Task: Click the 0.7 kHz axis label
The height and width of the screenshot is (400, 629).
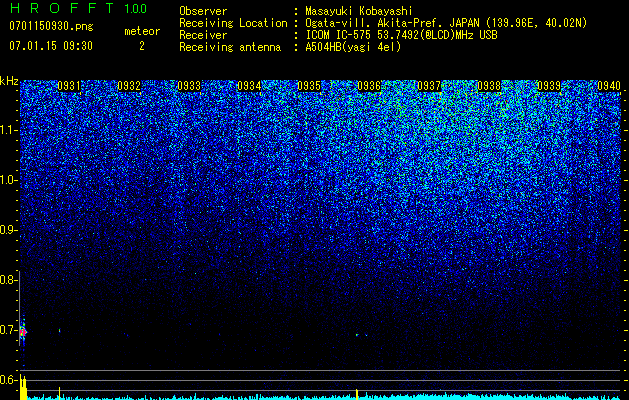Action: coord(8,330)
